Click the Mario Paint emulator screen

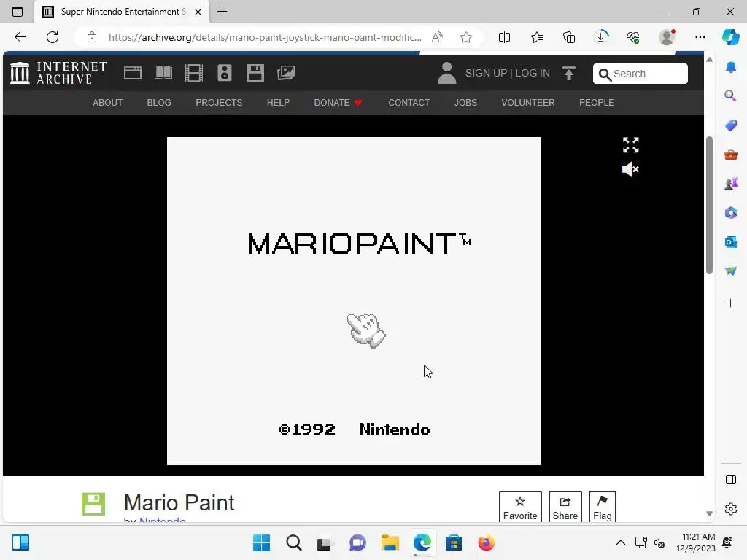click(x=354, y=301)
